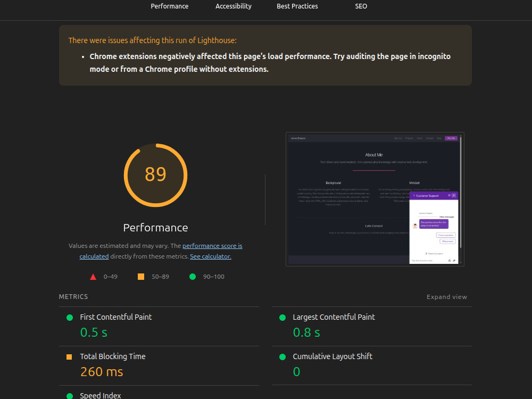Viewport: 532px width, 399px height.
Task: Click Expand view for metrics
Action: pos(446,297)
